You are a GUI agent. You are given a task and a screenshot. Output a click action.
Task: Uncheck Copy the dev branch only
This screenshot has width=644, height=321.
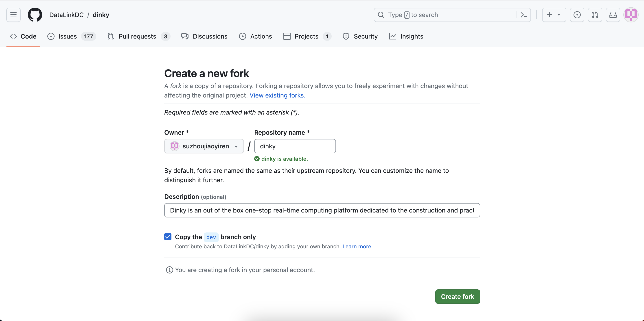tap(168, 237)
